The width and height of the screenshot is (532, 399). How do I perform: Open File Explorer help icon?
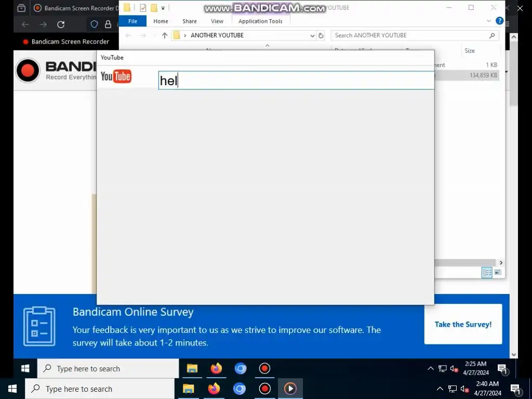[x=499, y=21]
